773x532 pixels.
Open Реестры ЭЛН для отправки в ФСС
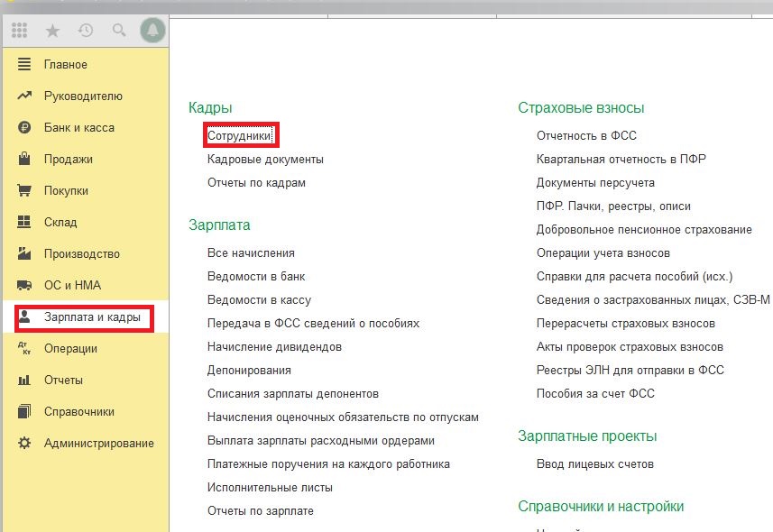point(630,371)
